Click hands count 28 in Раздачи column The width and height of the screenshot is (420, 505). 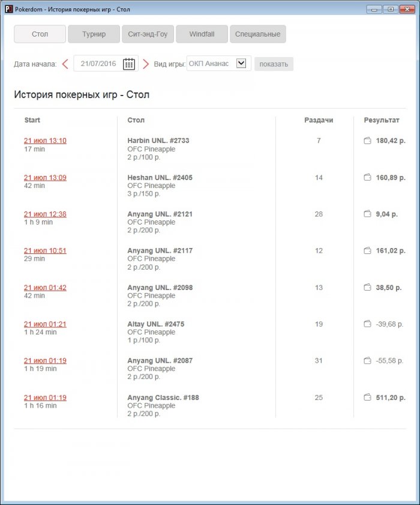coord(319,214)
